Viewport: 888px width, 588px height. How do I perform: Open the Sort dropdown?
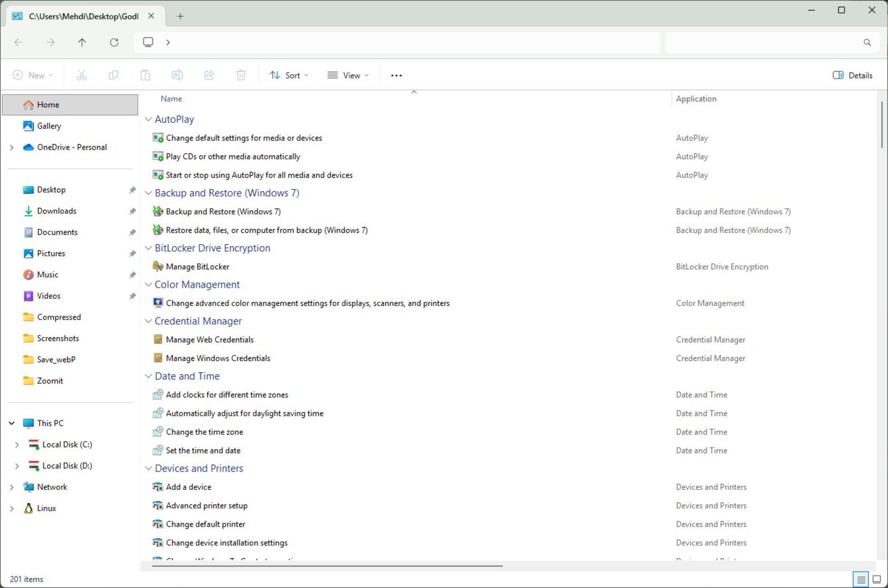[289, 75]
